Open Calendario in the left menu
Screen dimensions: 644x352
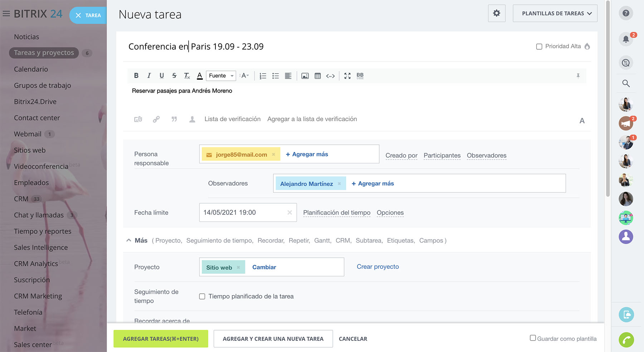[31, 69]
